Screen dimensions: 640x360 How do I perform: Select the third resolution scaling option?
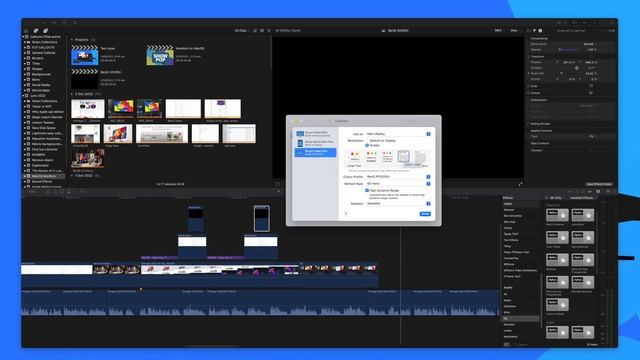pos(387,157)
